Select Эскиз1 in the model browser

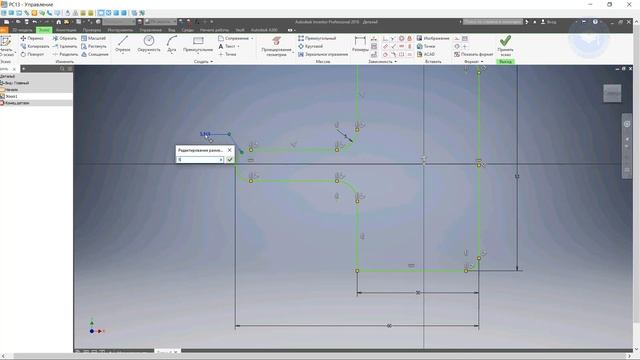click(x=11, y=96)
